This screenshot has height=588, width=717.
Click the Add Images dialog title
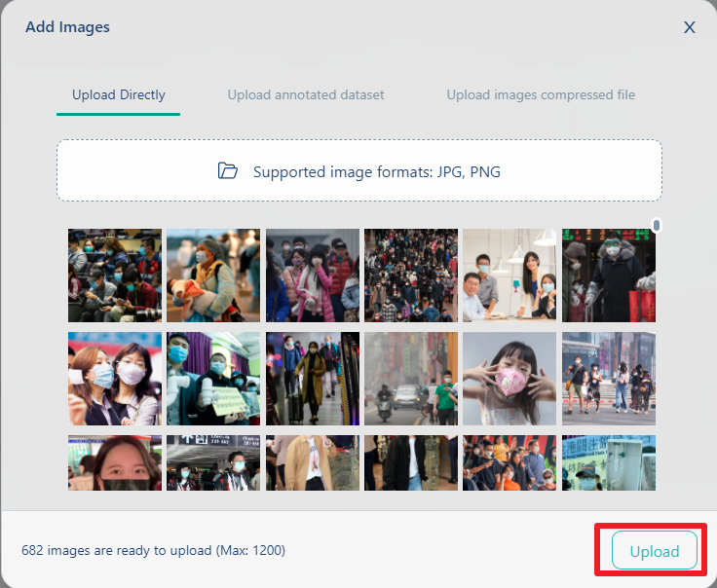(67, 27)
